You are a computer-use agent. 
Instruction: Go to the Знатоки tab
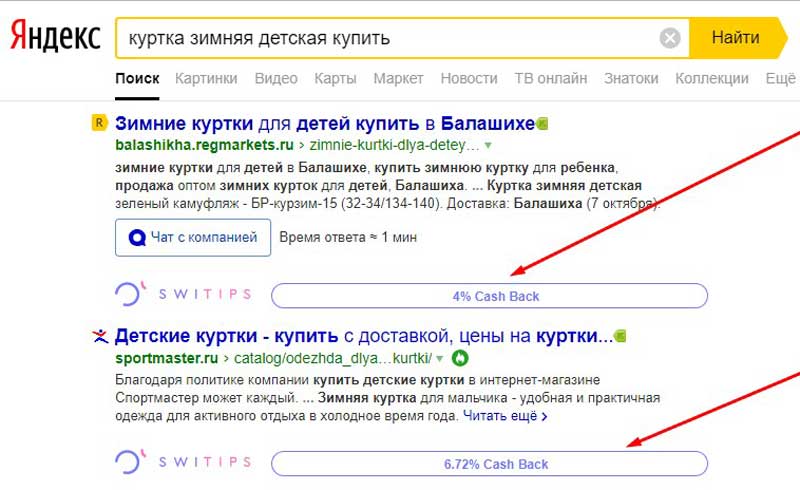631,79
